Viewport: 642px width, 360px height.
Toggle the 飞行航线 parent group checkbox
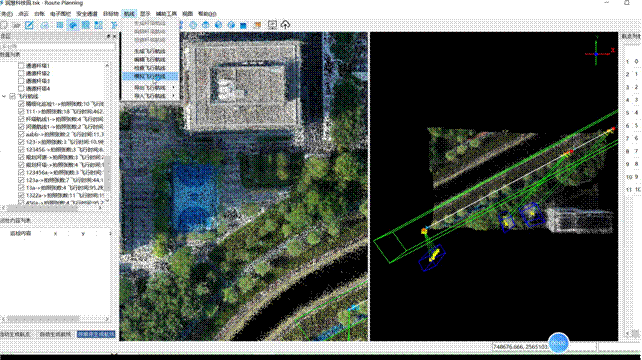pos(12,96)
